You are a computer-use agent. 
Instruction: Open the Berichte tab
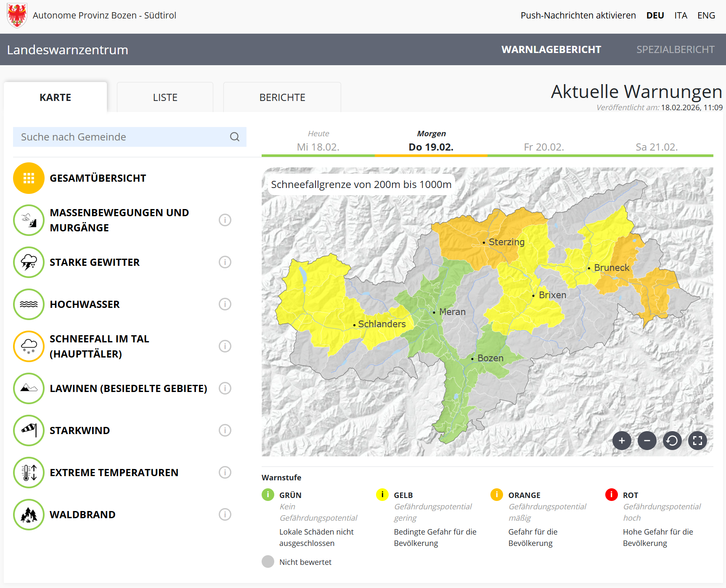point(282,98)
